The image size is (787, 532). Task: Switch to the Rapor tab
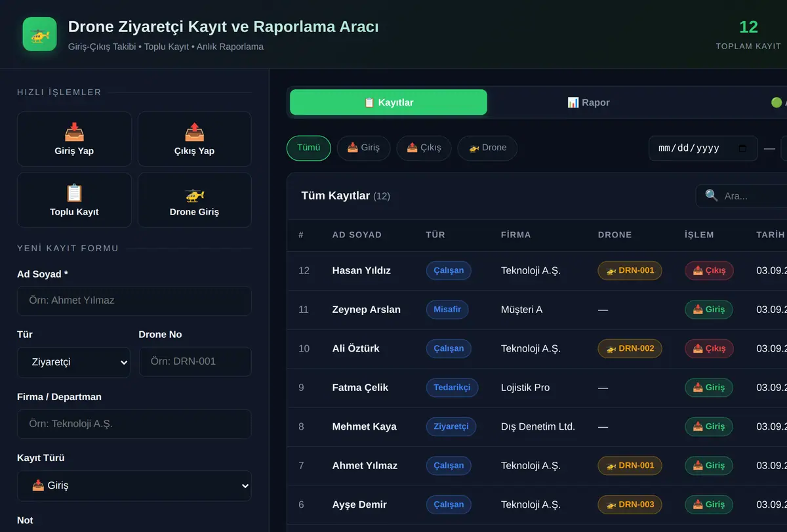(588, 102)
